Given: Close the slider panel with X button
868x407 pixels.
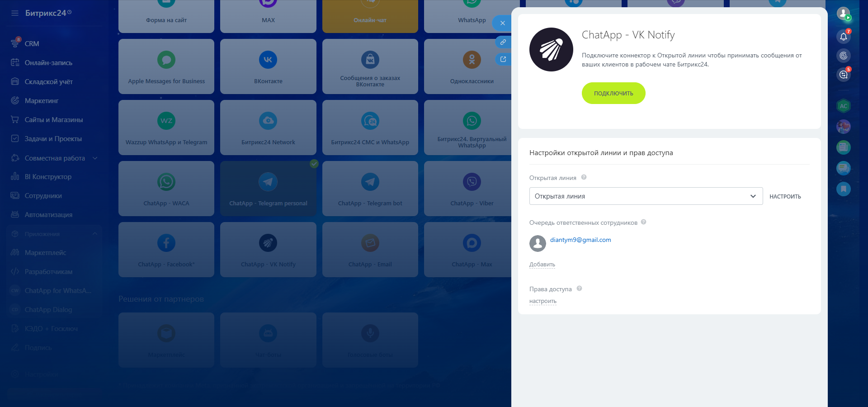Looking at the screenshot, I should (x=502, y=23).
